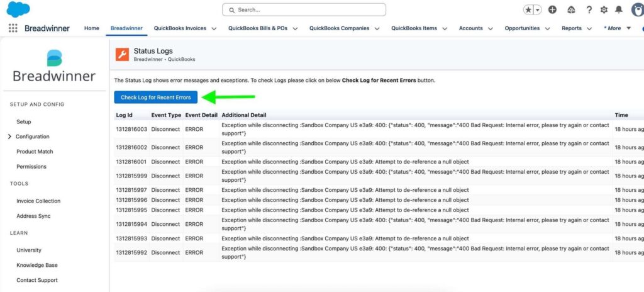Open Permissions in the sidebar
644x292 pixels.
click(31, 167)
